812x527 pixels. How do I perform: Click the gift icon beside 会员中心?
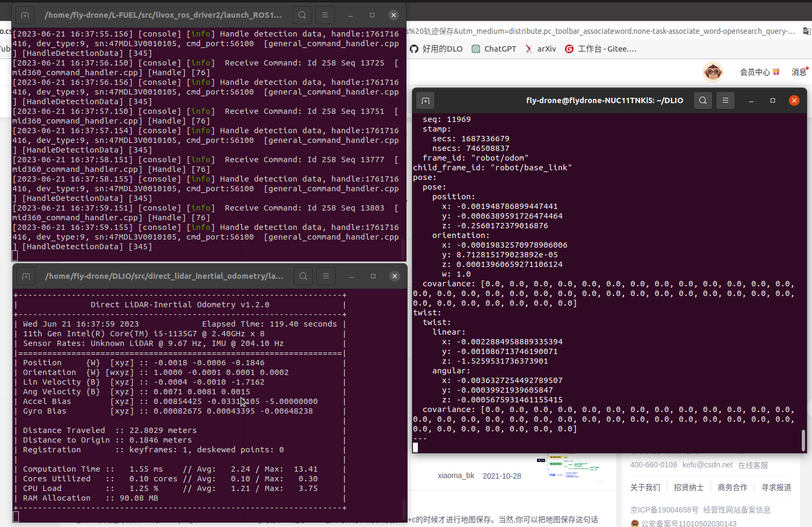(777, 71)
